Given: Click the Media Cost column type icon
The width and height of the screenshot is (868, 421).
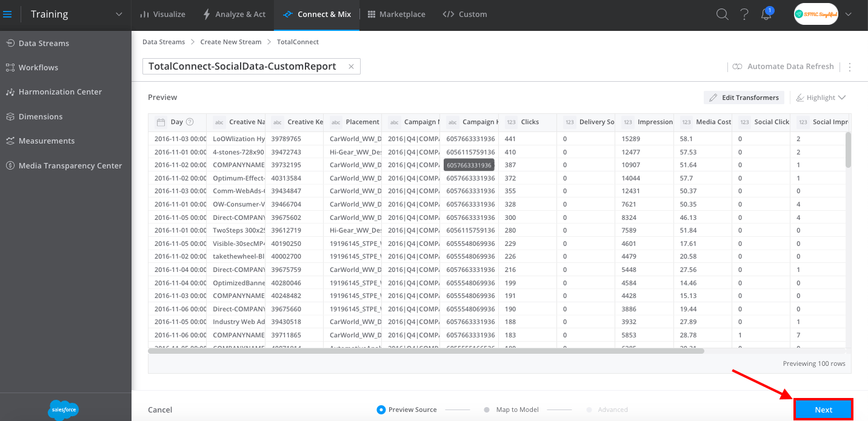Looking at the screenshot, I should coord(686,122).
